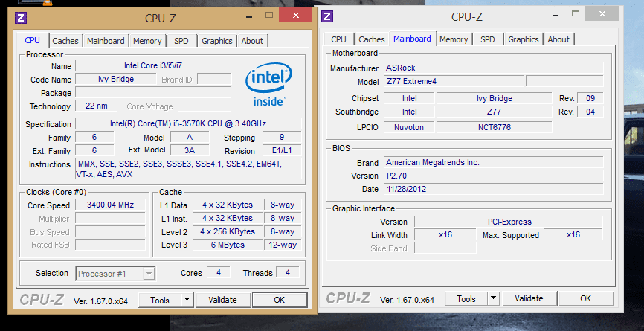This screenshot has height=331, width=644.
Task: Click the '22 nm' technology value
Action: pos(97,106)
